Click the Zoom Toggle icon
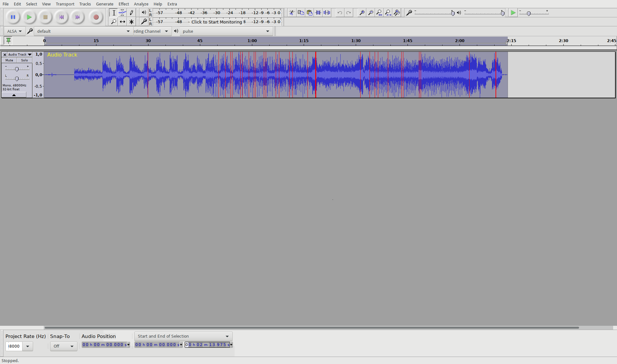 point(397,13)
